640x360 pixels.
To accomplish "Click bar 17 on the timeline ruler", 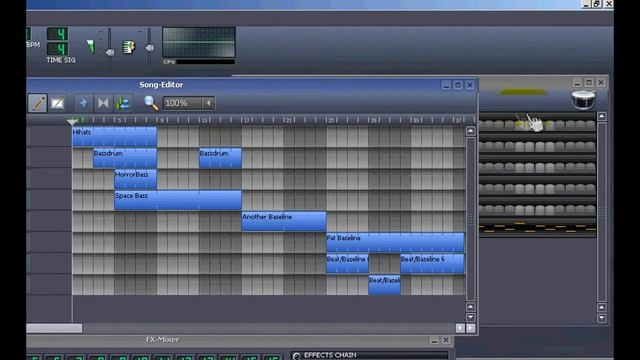I will (x=247, y=120).
